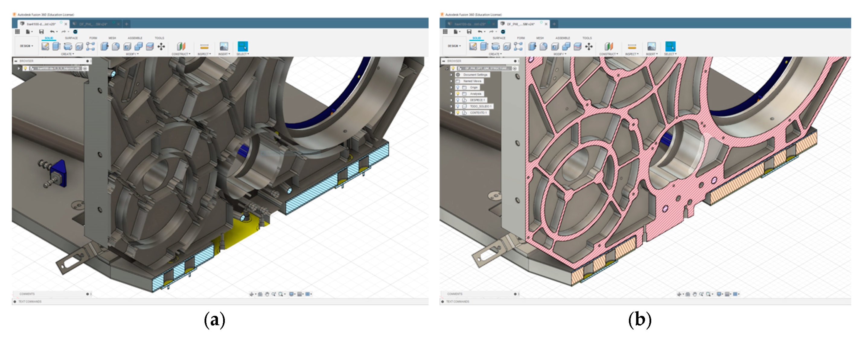Click the Extrude icon in panel (a)
This screenshot has width=868, height=337.
[x=56, y=46]
